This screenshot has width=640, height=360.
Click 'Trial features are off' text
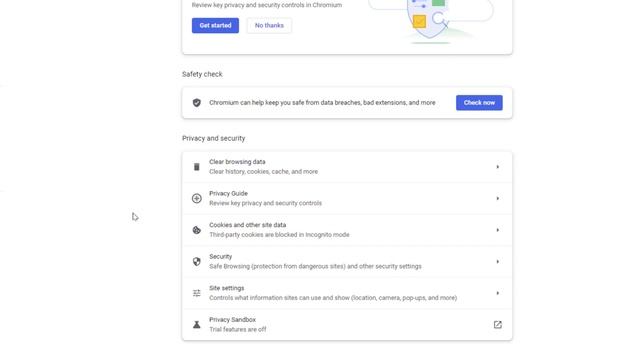coord(238,329)
